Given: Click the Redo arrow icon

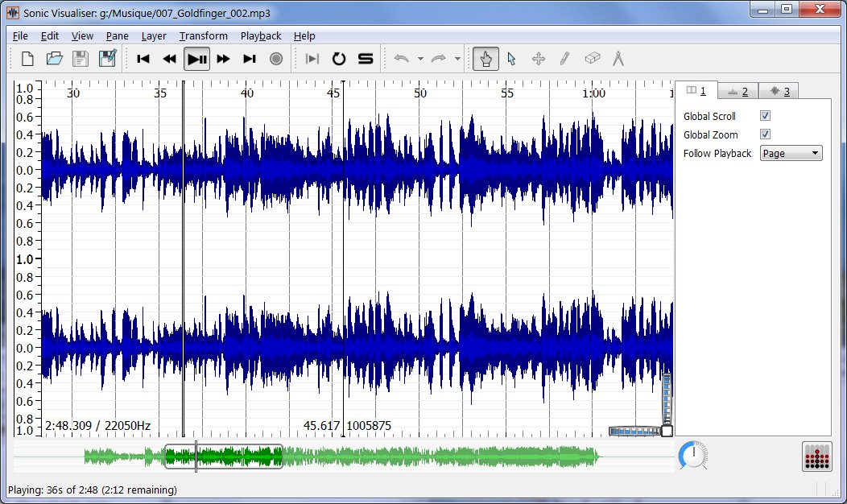Looking at the screenshot, I should click(x=439, y=58).
